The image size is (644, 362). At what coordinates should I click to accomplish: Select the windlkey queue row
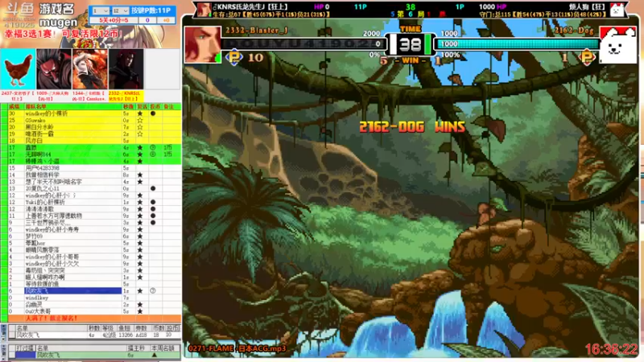coord(94,298)
